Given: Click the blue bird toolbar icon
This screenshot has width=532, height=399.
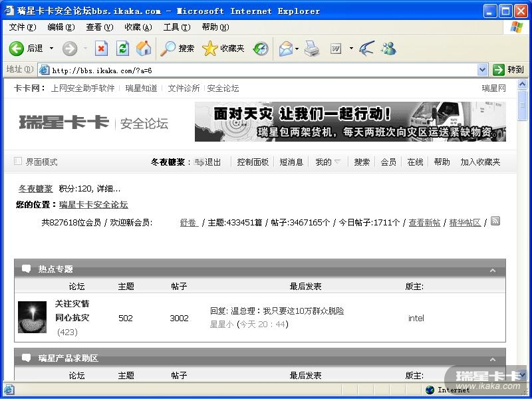Looking at the screenshot, I should [367, 48].
